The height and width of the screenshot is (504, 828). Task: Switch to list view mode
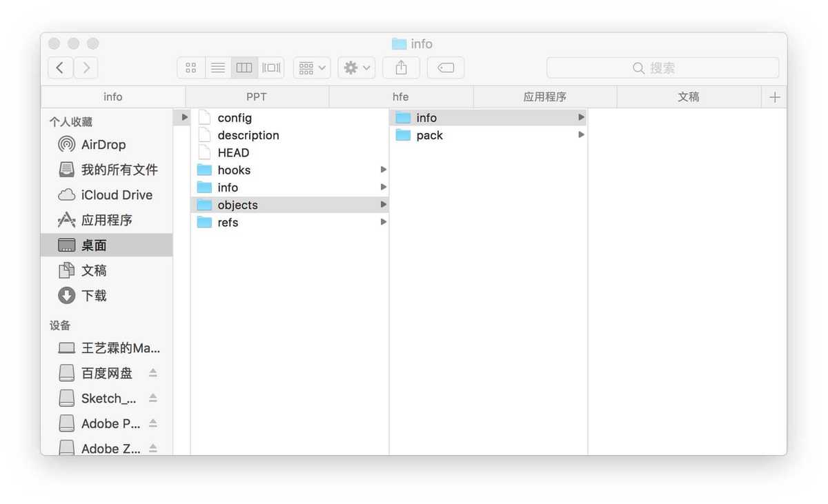pyautogui.click(x=218, y=68)
